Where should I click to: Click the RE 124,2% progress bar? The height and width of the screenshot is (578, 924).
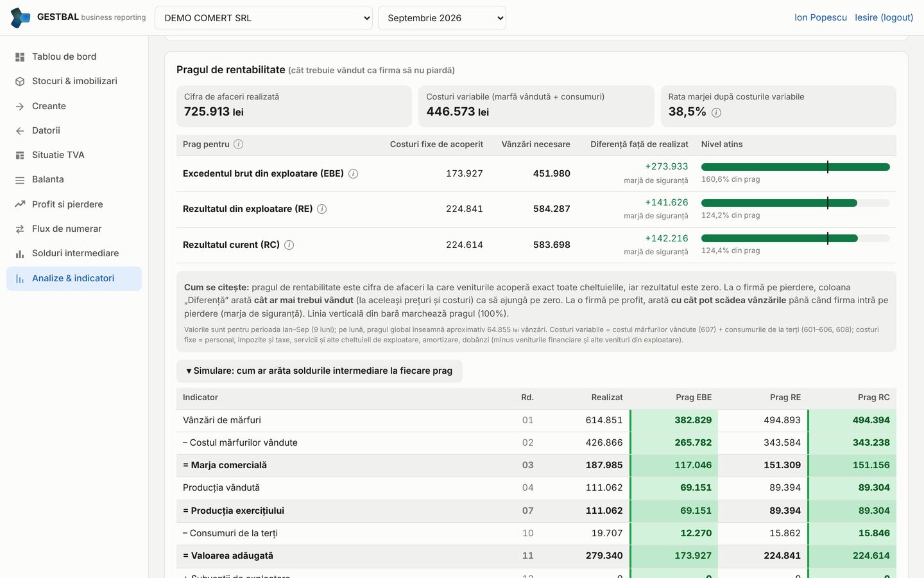click(796, 203)
